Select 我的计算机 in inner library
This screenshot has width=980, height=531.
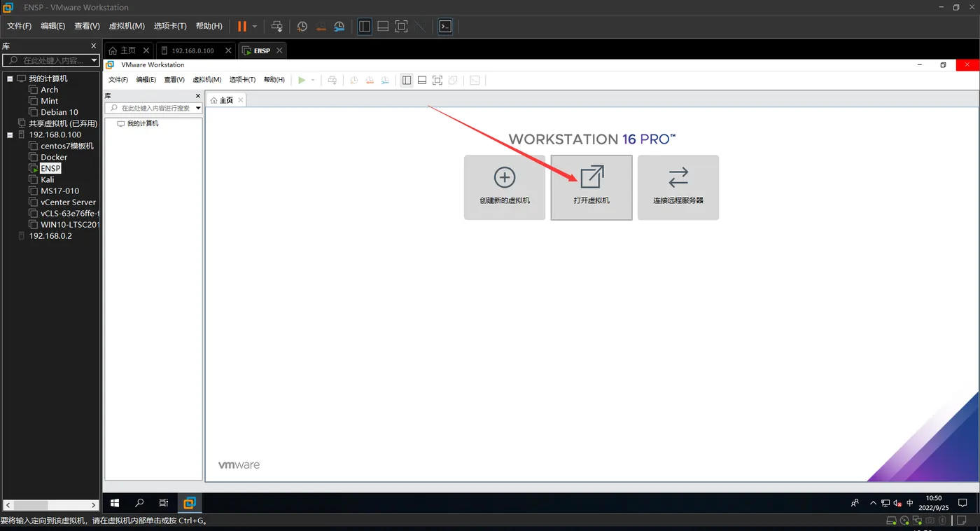pyautogui.click(x=138, y=123)
